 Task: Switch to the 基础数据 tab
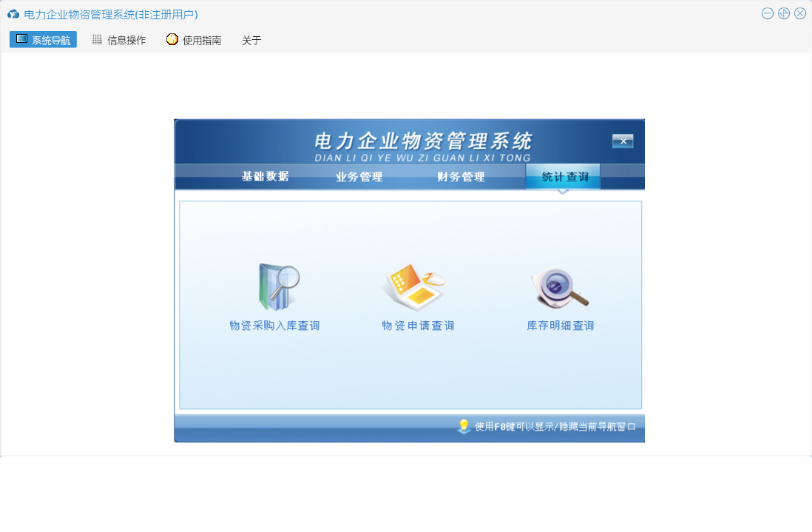[265, 177]
